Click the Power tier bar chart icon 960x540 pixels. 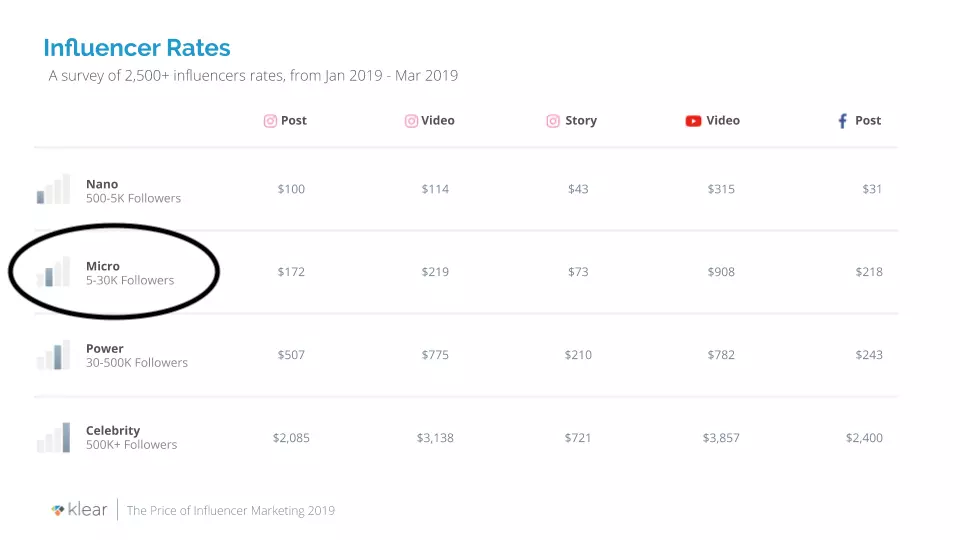click(54, 355)
